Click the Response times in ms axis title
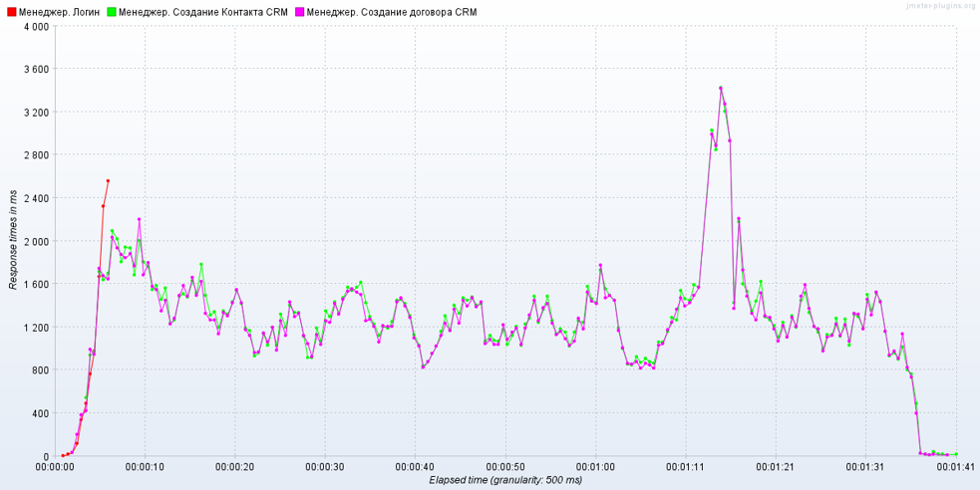This screenshot has width=980, height=490. 13,241
